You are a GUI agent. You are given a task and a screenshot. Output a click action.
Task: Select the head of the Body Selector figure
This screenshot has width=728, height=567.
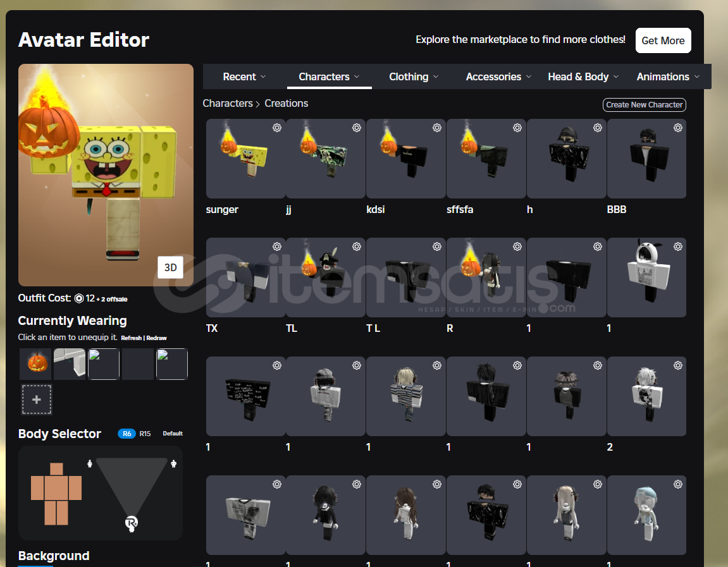pos(56,468)
